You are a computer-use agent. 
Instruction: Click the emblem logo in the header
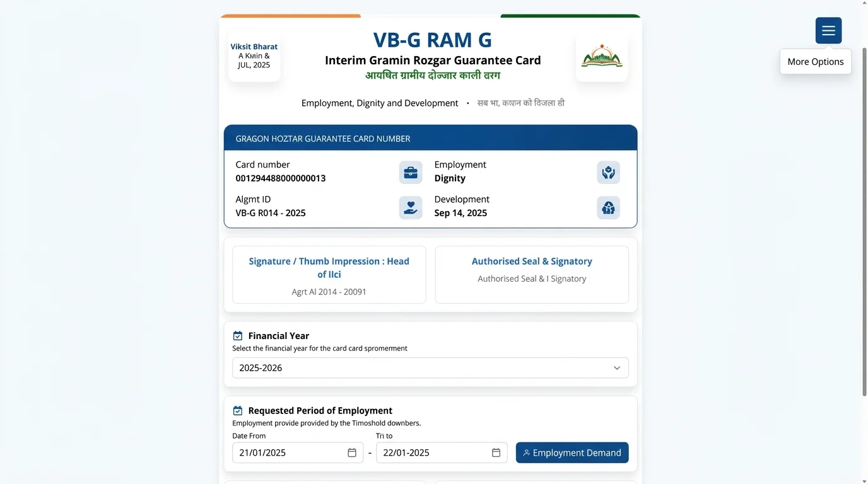602,56
